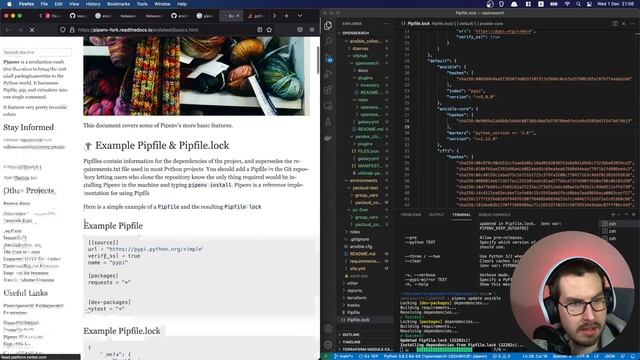Change JSON language mode in status bar
Image resolution: width=640 pixels, height=360 pixels.
[x=609, y=356]
